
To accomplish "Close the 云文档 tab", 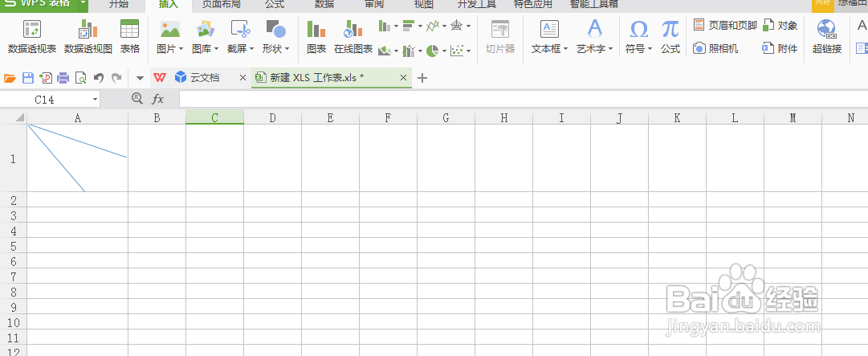I will (x=242, y=78).
